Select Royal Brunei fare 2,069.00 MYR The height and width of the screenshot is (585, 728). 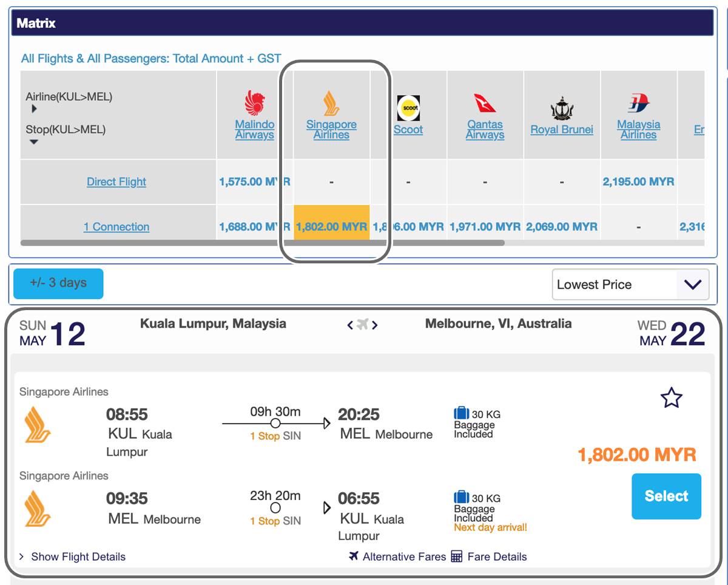[x=562, y=226]
